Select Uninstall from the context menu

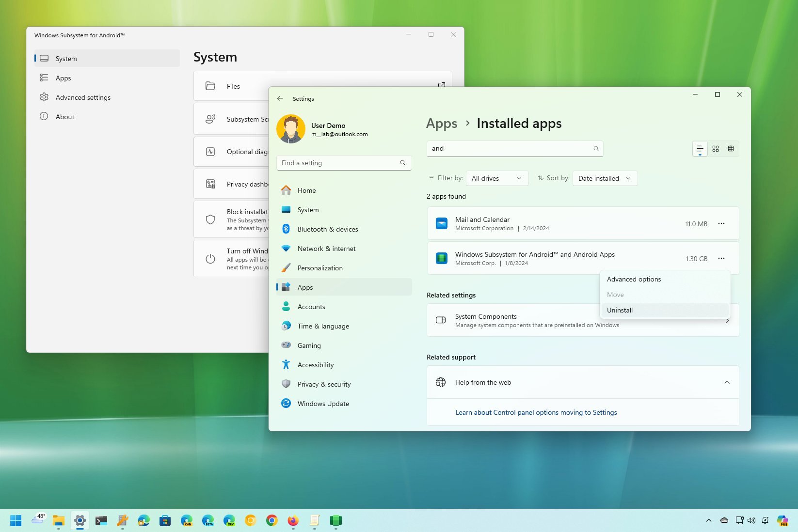pyautogui.click(x=620, y=310)
